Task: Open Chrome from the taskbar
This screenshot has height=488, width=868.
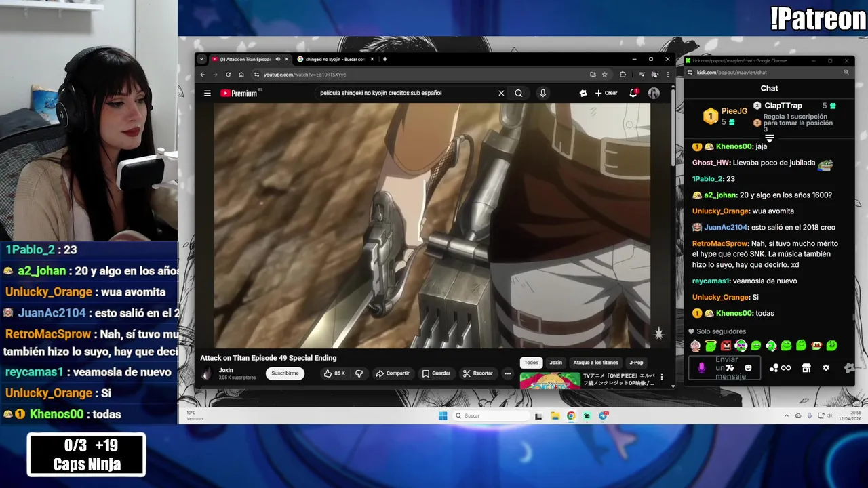Action: (x=571, y=415)
